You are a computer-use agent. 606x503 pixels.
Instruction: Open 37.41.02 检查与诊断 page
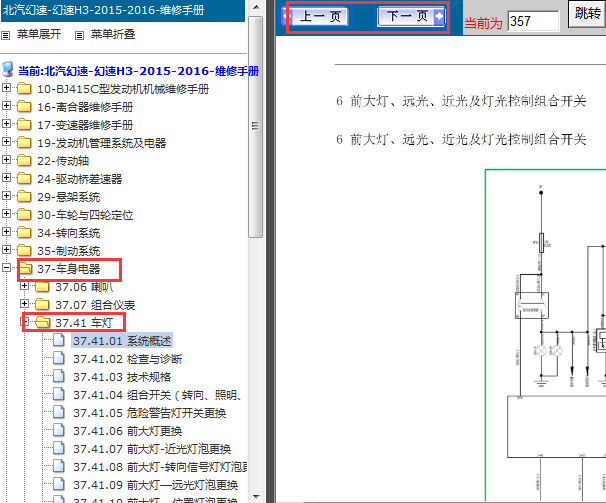click(x=128, y=359)
